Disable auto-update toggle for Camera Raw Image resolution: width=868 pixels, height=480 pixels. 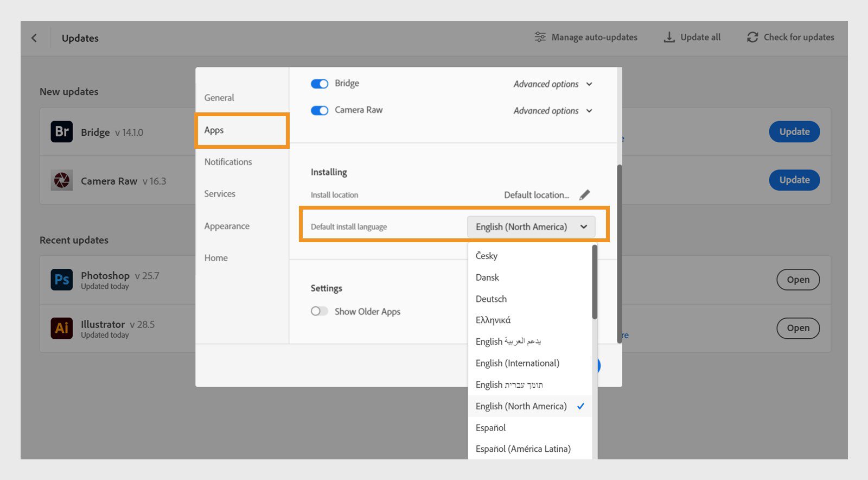320,110
